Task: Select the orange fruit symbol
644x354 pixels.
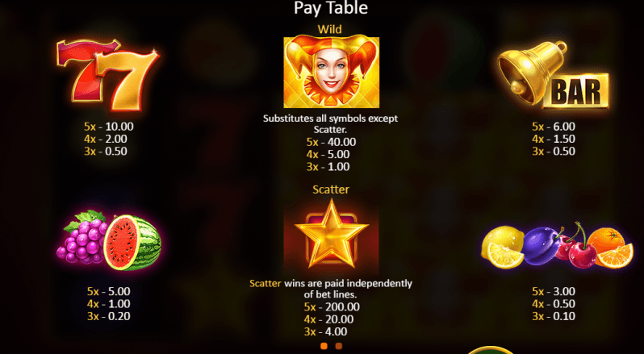Action: tap(610, 248)
